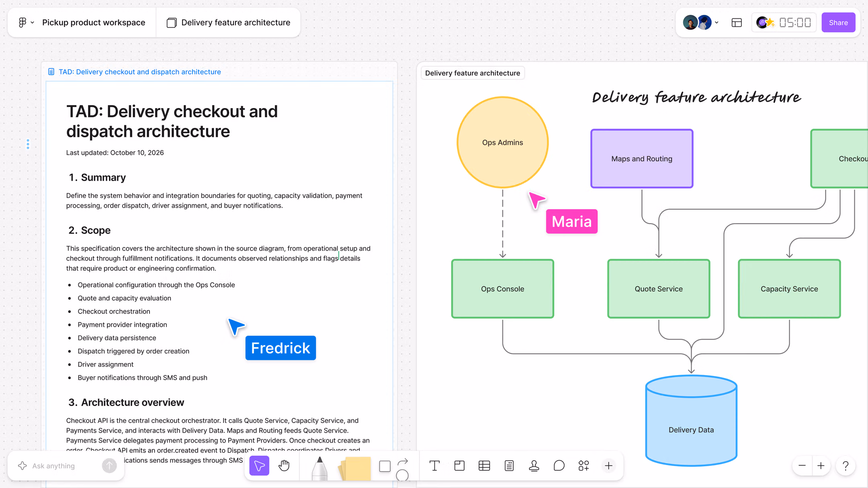Choose the yellow sticky note tool
868x488 pixels.
[355, 468]
